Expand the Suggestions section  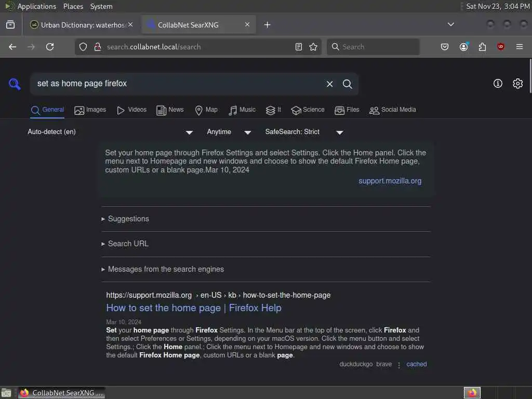128,219
